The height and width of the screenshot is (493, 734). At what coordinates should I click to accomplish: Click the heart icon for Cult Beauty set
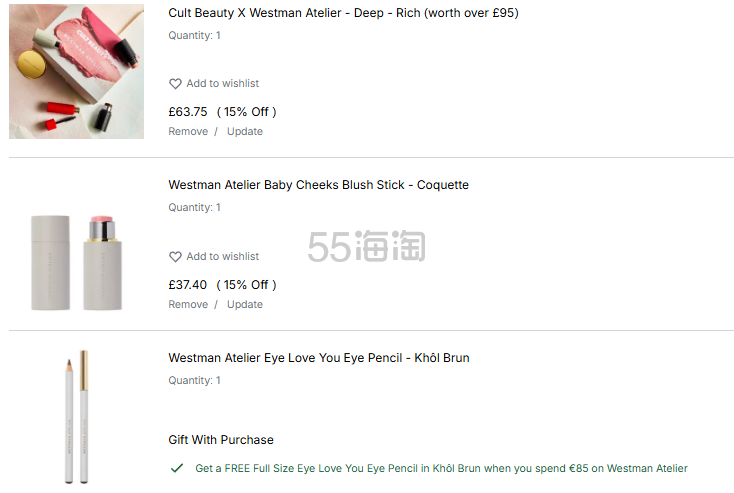(x=175, y=84)
